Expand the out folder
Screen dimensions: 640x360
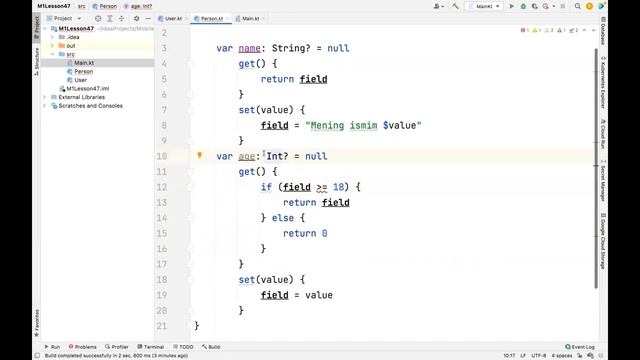[52, 46]
